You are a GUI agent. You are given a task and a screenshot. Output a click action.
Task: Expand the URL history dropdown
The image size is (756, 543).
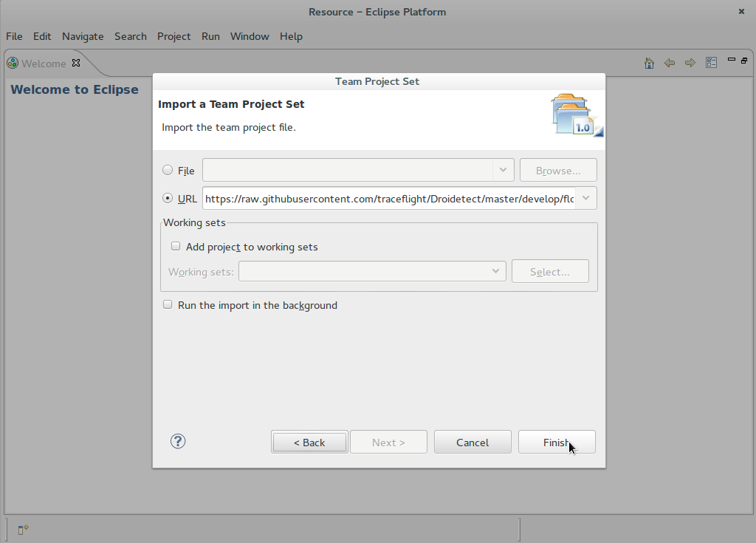[585, 198]
